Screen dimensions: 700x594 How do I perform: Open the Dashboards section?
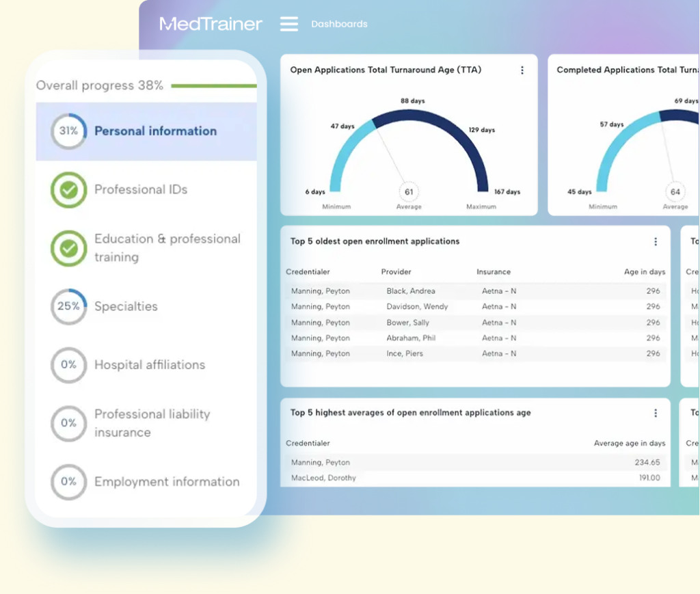339,24
